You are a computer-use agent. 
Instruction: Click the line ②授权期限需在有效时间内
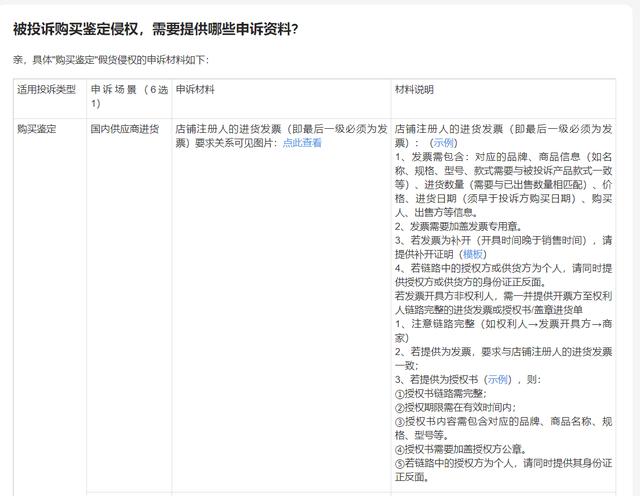pos(456,407)
